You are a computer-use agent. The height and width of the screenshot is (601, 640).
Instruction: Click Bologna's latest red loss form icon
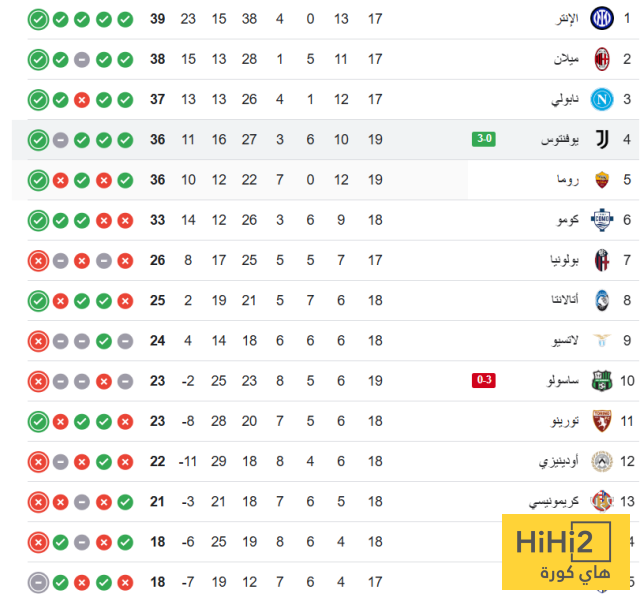pyautogui.click(x=38, y=260)
